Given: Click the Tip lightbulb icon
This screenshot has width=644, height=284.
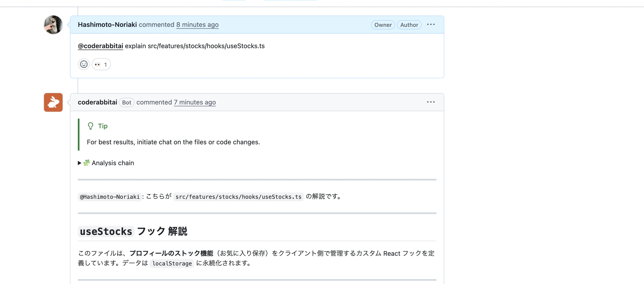Looking at the screenshot, I should (91, 126).
